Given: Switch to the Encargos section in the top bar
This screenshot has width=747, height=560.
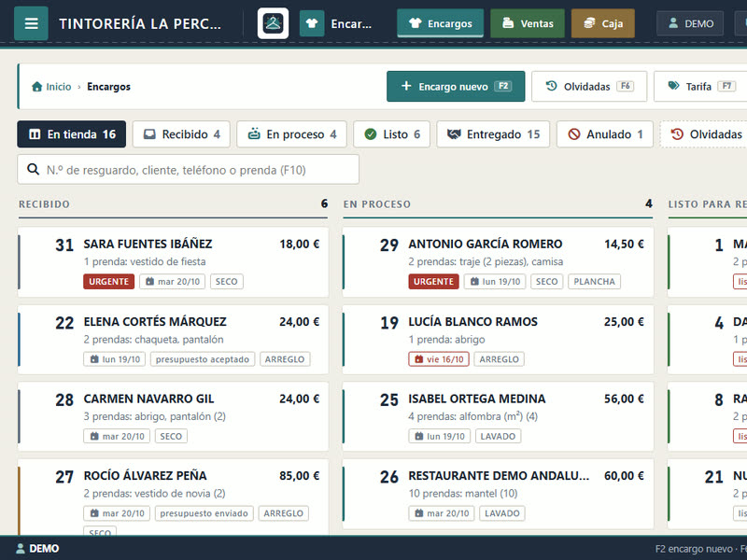Looking at the screenshot, I should click(x=440, y=23).
